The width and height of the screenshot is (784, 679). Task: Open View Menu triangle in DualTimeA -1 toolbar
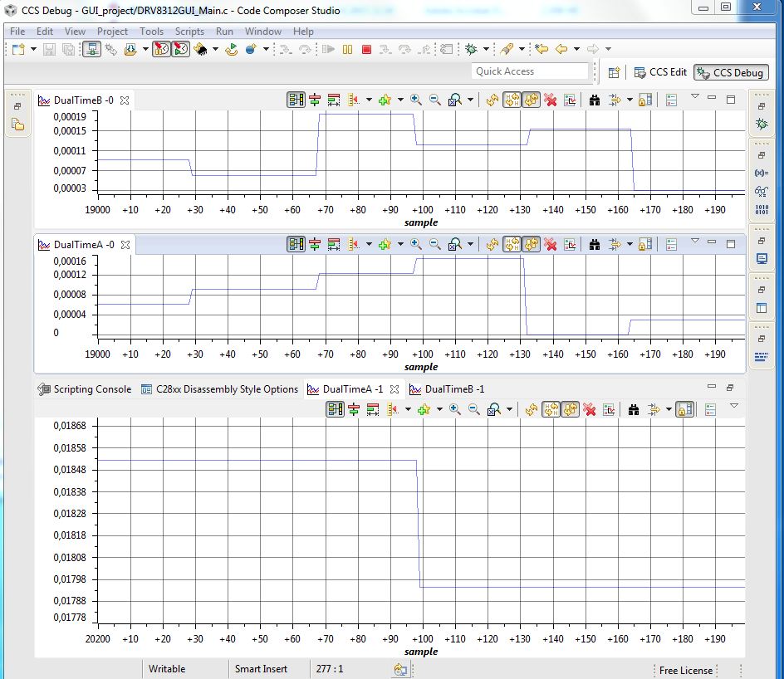tap(734, 406)
